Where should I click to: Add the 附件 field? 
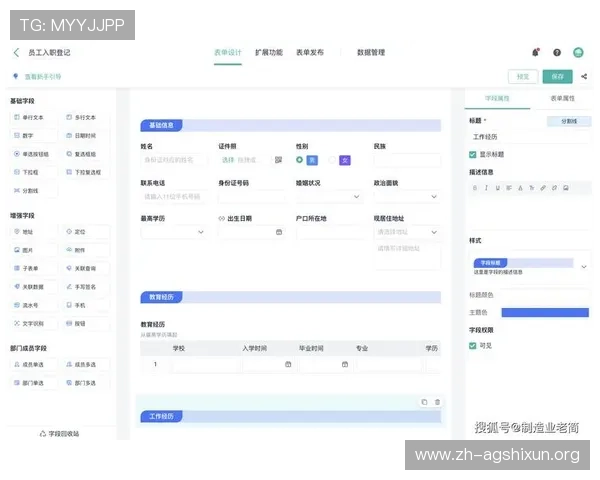coord(86,250)
